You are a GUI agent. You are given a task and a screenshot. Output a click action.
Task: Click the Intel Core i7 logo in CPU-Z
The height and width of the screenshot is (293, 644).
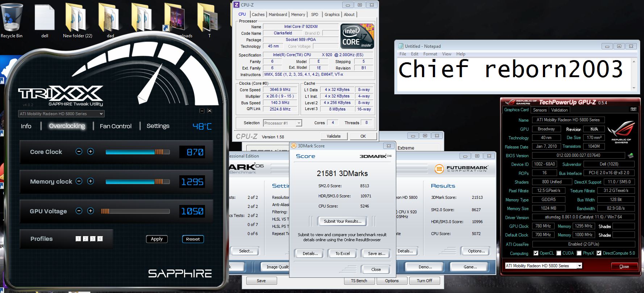[x=357, y=36]
